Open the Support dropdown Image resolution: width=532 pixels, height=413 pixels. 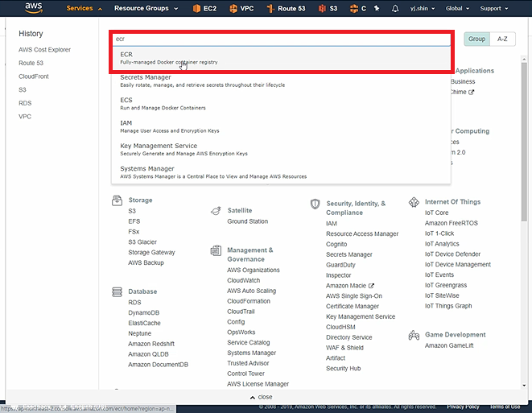pos(494,8)
